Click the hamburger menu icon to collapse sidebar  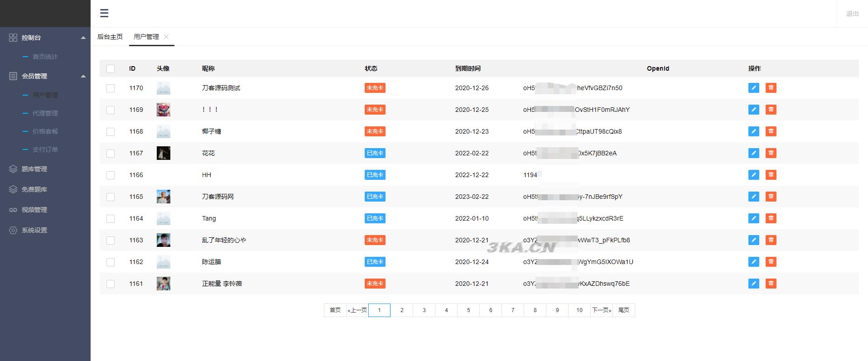(x=104, y=13)
